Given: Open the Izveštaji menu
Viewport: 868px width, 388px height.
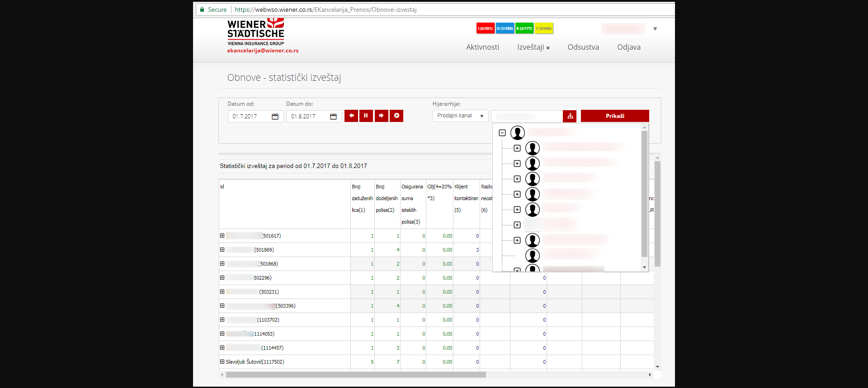Looking at the screenshot, I should pyautogui.click(x=533, y=47).
